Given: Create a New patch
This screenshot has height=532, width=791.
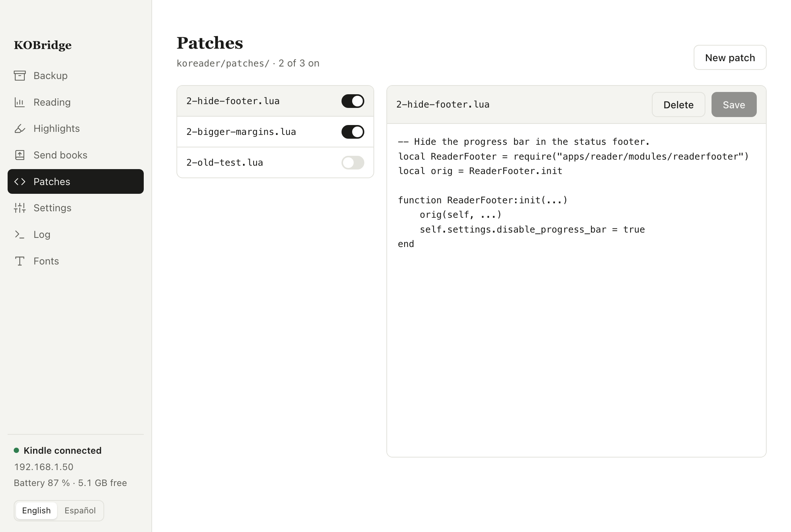Looking at the screenshot, I should pos(730,57).
